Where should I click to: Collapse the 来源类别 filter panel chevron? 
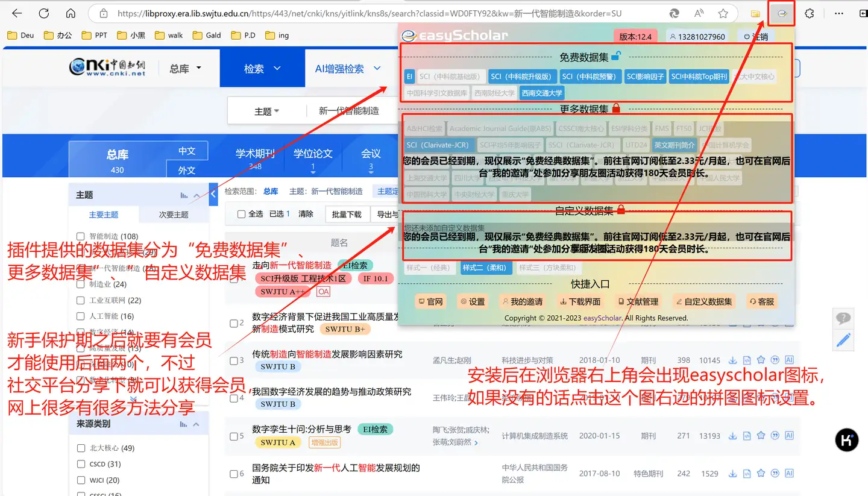[197, 424]
